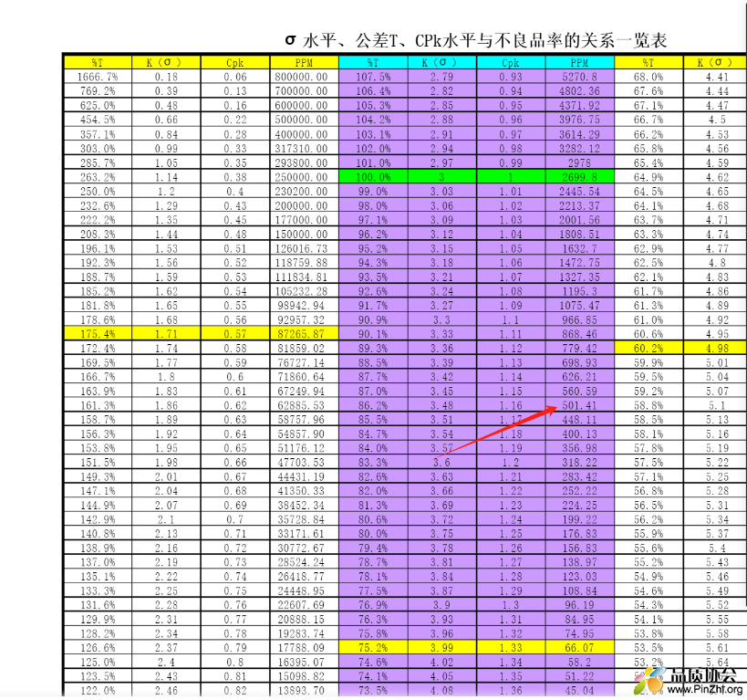The image size is (747, 700).
Task: Click the purple cell 107.5%
Action: click(373, 77)
